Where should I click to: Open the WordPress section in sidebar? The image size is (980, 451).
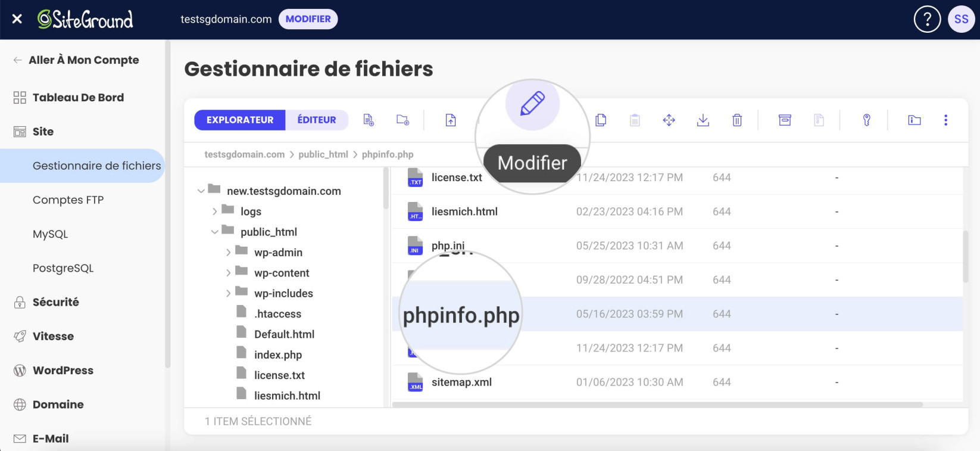coord(63,371)
